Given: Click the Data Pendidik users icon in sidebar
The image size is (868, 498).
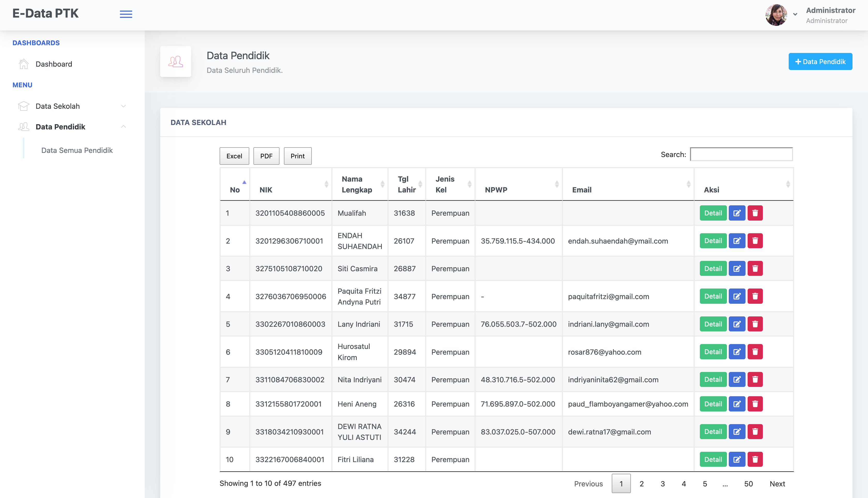Looking at the screenshot, I should coord(24,127).
